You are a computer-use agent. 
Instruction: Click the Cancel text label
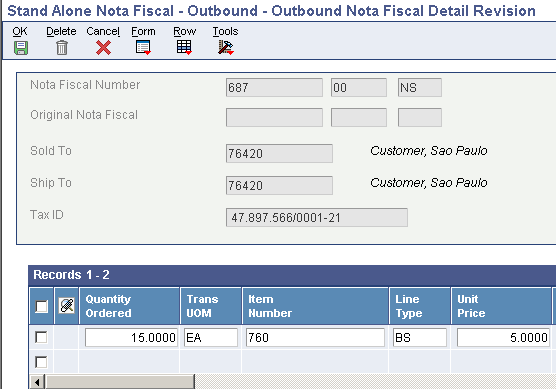pyautogui.click(x=103, y=32)
